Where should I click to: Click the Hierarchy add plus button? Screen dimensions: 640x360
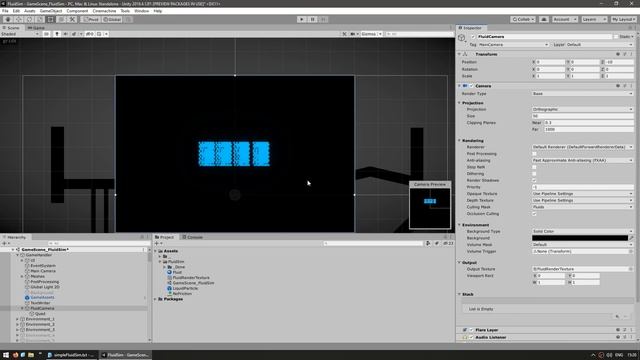[x=4, y=243]
